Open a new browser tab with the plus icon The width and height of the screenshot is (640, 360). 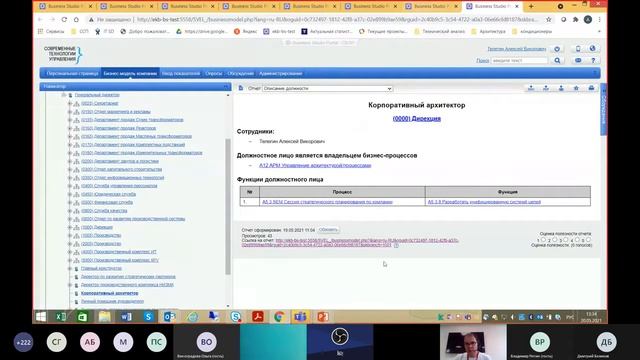531,6
